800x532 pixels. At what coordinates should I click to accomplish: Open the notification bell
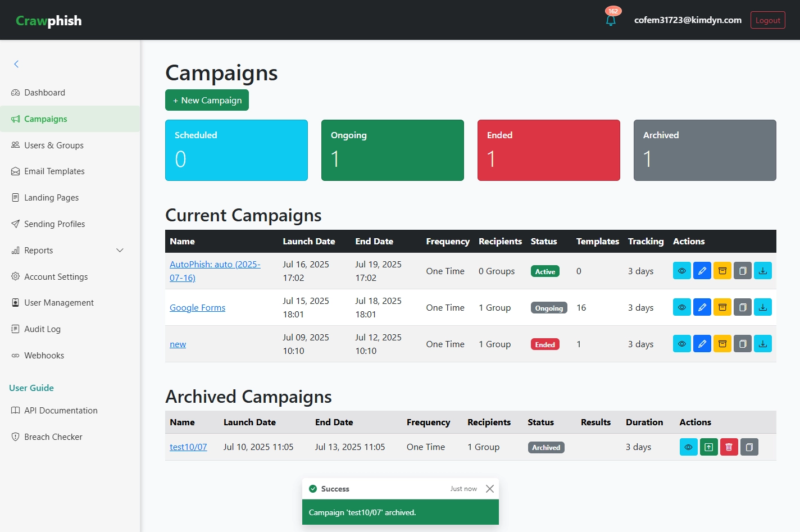coord(610,20)
